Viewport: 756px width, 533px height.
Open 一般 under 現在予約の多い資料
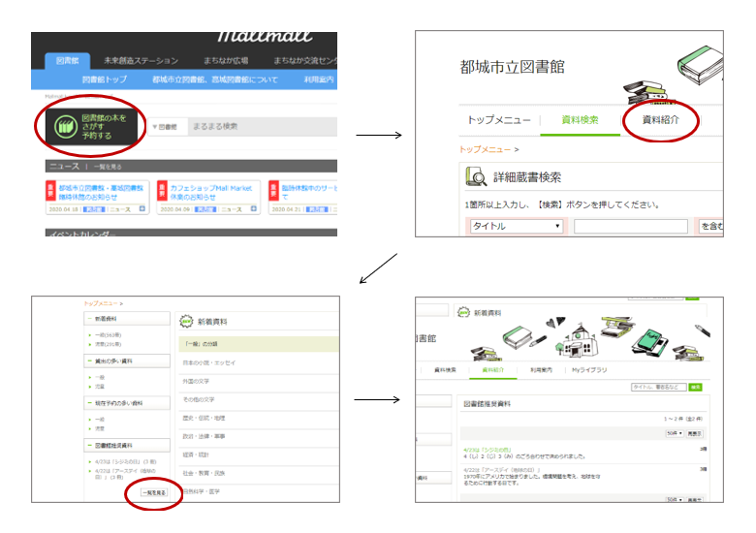(100, 420)
